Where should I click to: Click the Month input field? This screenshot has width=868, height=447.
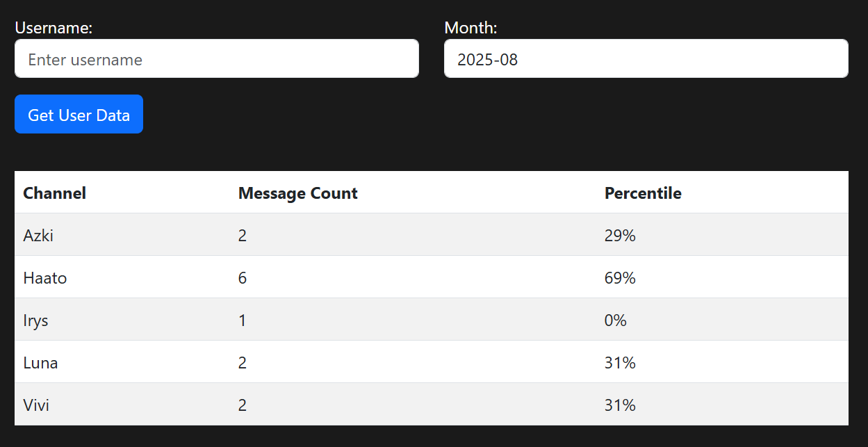click(x=646, y=59)
